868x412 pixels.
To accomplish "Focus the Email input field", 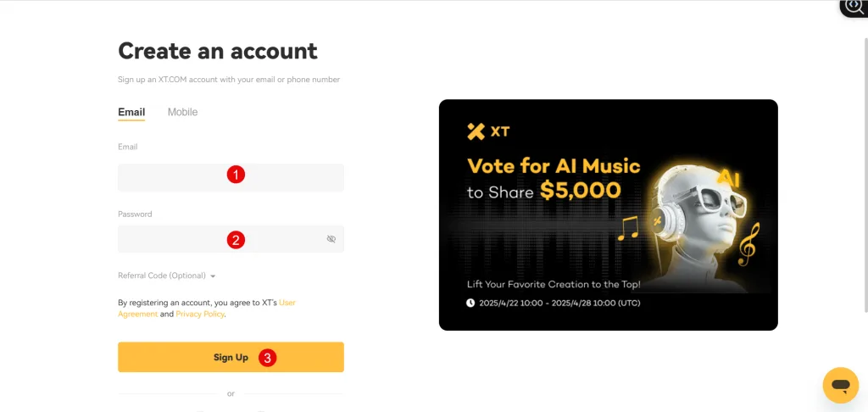I will (231, 177).
